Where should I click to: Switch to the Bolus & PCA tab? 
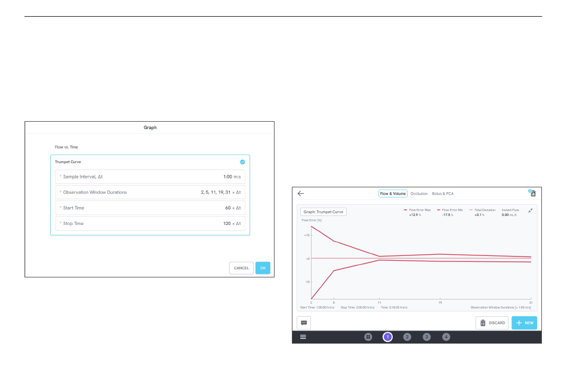click(x=443, y=193)
